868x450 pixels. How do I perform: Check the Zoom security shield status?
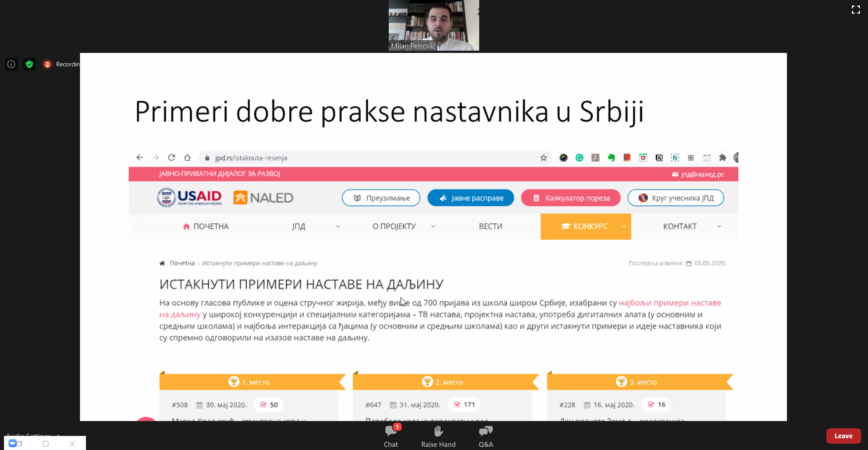tap(29, 64)
